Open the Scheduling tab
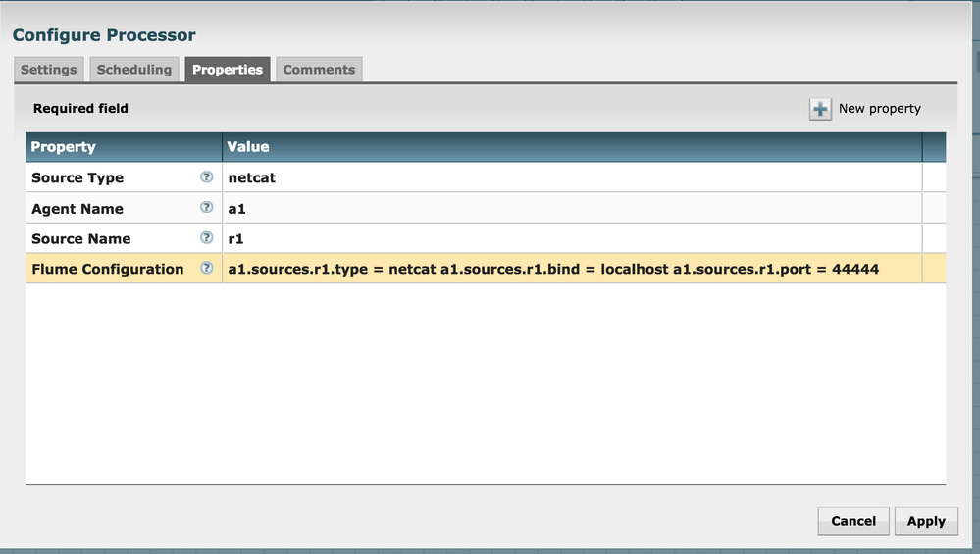The width and height of the screenshot is (980, 554). pos(134,70)
